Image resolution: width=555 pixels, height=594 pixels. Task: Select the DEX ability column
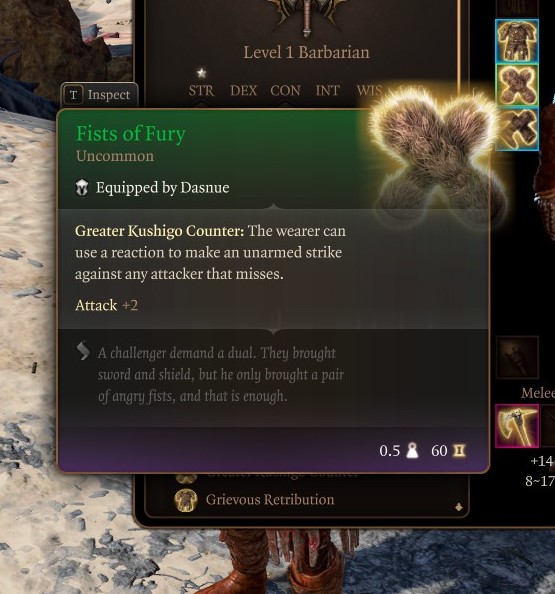click(244, 91)
